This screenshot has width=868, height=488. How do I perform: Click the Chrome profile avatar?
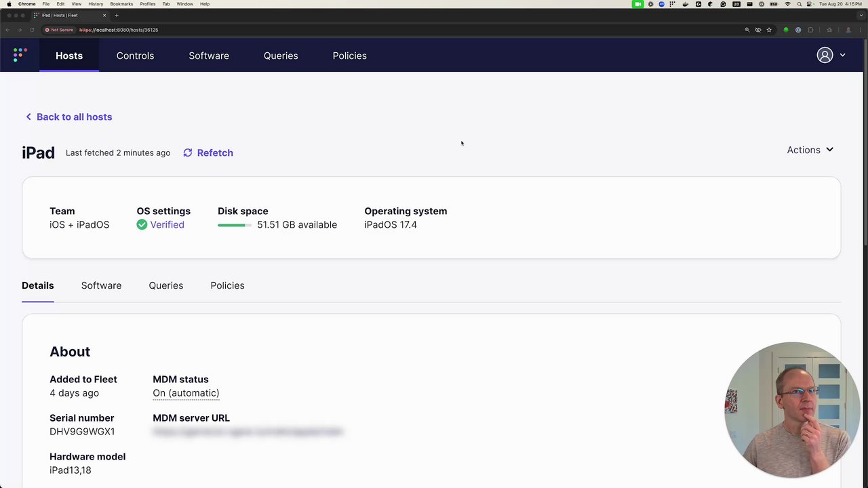coord(848,30)
